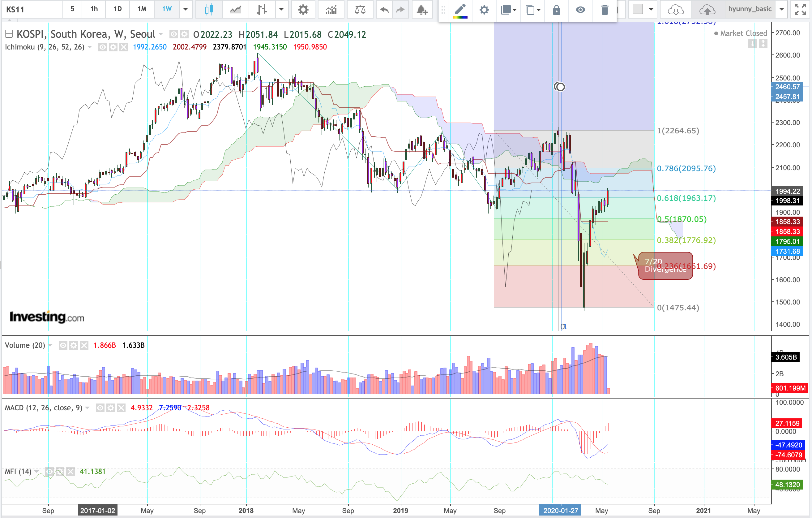Open the hyunny_basic template dropdown arrow
Image resolution: width=812 pixels, height=518 pixels.
point(781,9)
